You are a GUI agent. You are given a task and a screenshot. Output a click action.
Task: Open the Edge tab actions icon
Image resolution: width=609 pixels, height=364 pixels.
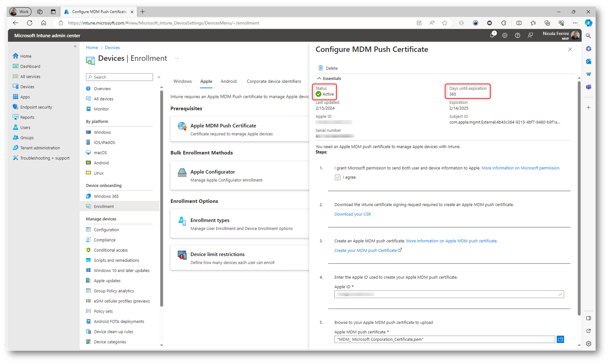pos(53,12)
